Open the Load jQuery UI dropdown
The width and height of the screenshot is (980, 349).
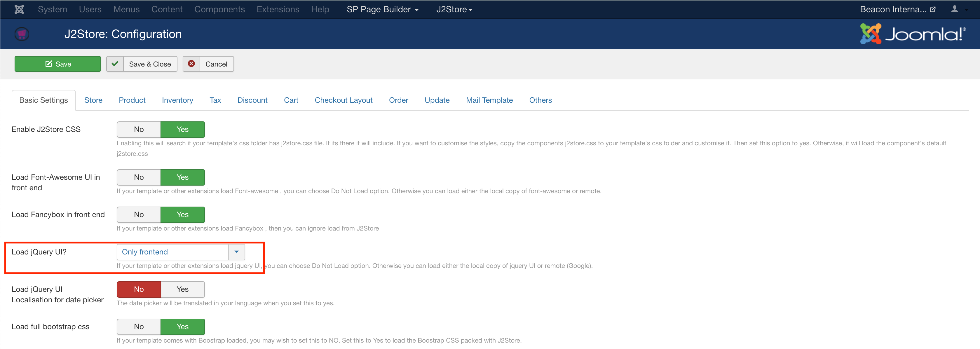point(236,252)
